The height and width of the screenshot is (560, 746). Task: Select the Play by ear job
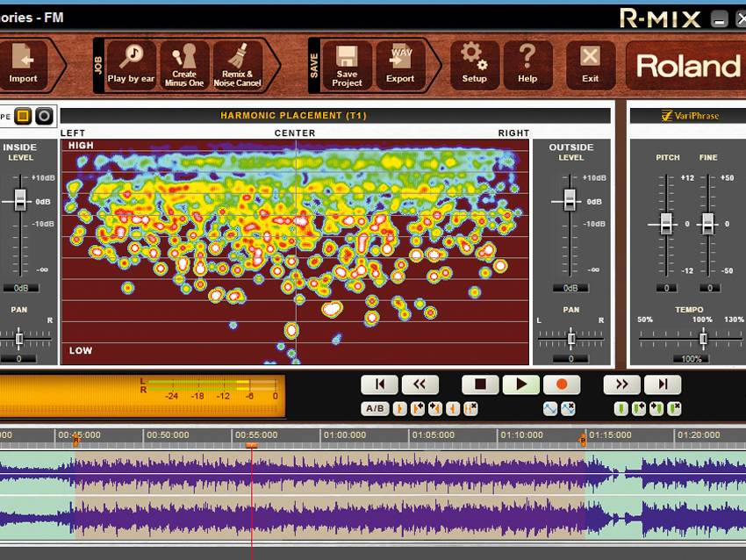131,65
